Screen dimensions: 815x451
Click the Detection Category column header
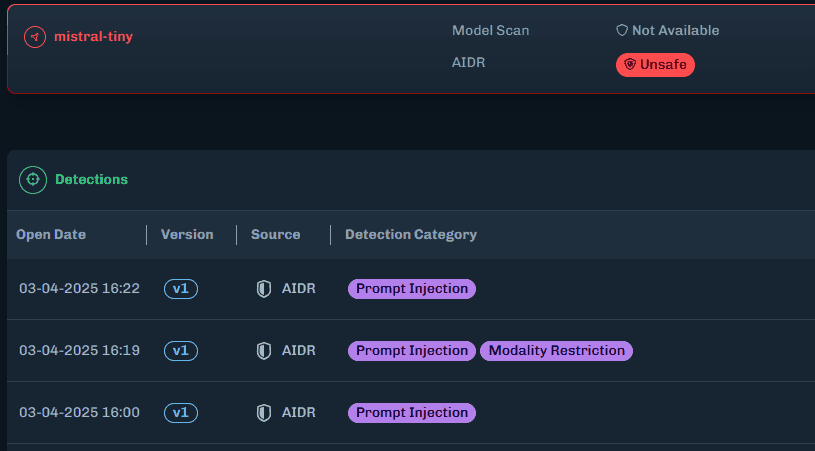(x=411, y=235)
